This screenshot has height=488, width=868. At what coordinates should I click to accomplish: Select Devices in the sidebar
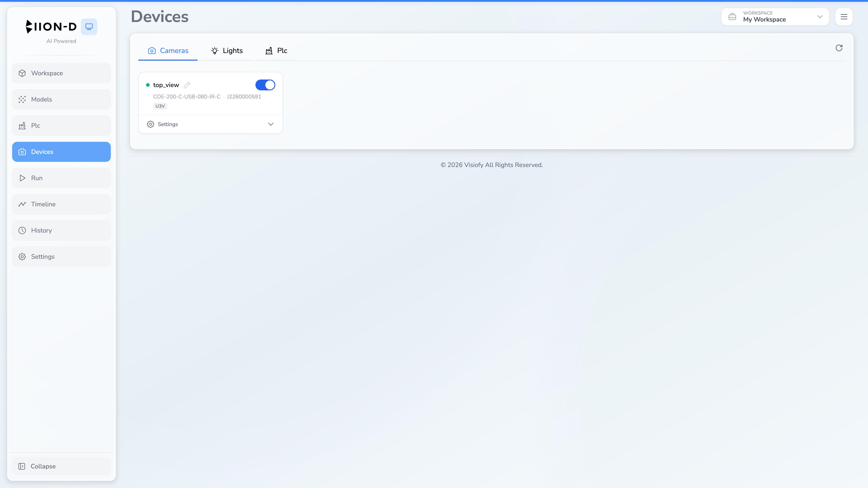(x=61, y=152)
